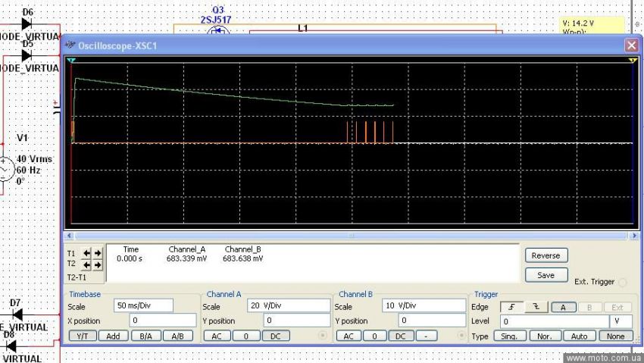This screenshot has height=363, width=644.
Task: Select diode D7 in the schematic
Action: (x=17, y=315)
